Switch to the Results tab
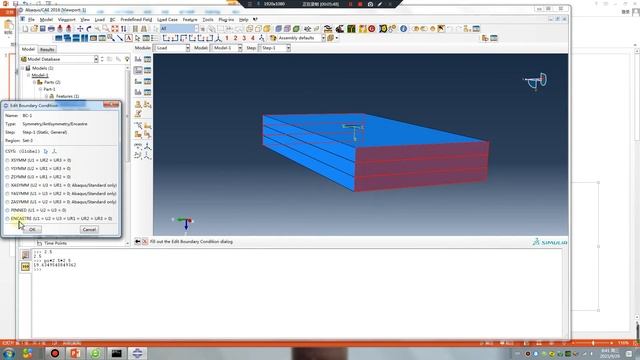This screenshot has height=360, width=640. pos(47,49)
